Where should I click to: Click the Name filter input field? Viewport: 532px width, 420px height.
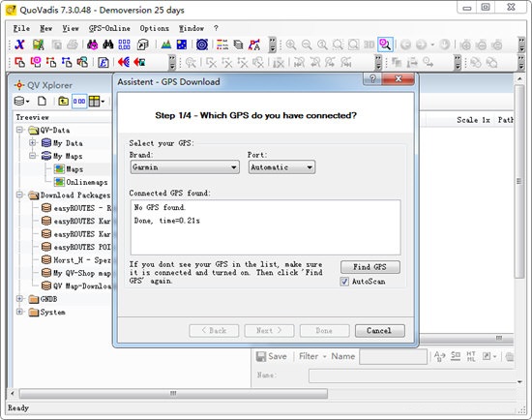point(393,356)
